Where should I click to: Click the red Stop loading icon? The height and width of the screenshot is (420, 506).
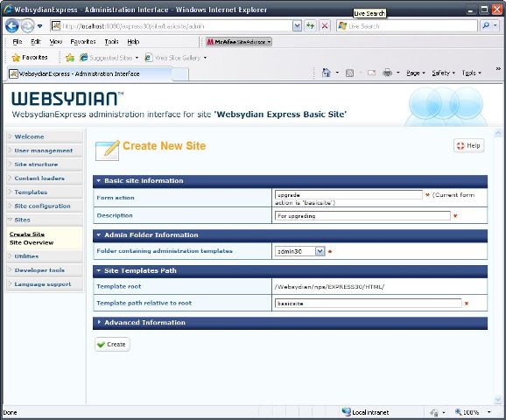[x=325, y=25]
